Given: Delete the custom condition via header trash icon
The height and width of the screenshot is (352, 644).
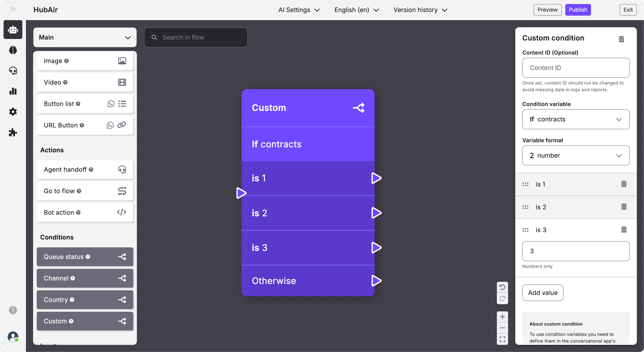Looking at the screenshot, I should [x=621, y=39].
